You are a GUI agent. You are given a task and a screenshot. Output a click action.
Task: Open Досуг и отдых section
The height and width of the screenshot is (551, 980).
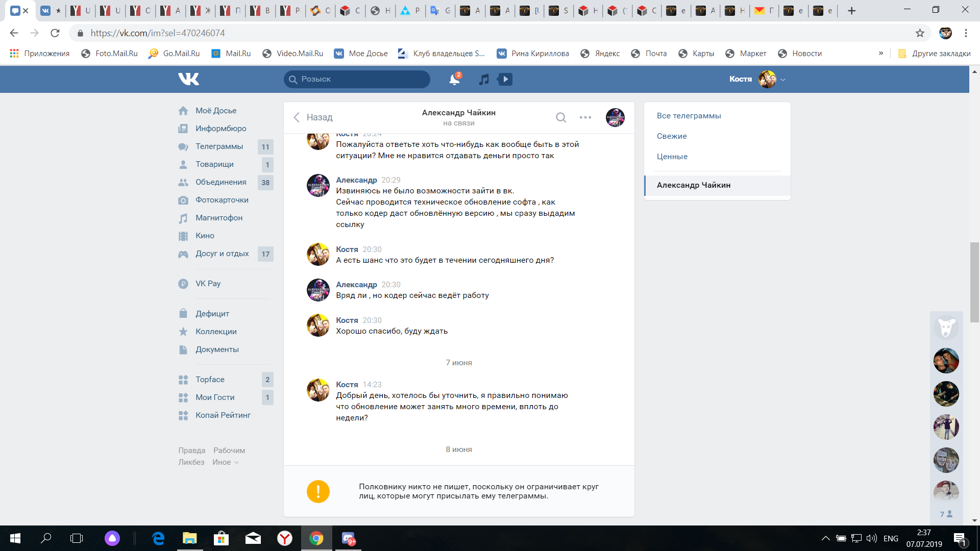click(222, 254)
